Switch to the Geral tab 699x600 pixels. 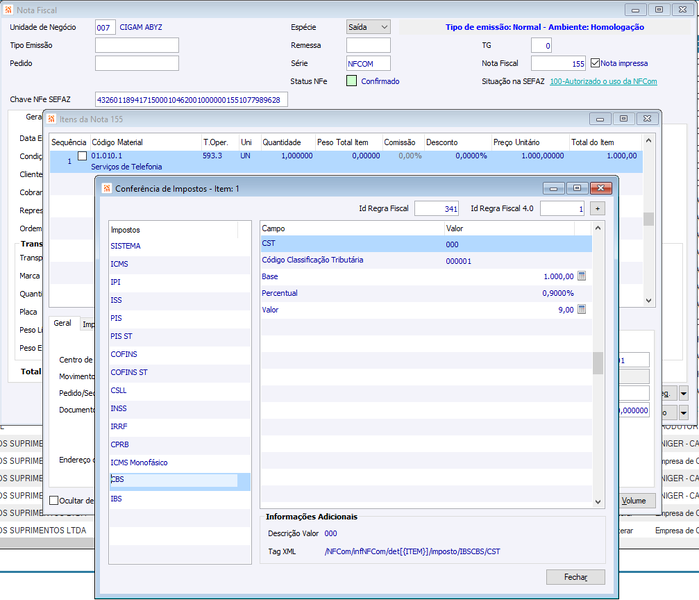(62, 323)
